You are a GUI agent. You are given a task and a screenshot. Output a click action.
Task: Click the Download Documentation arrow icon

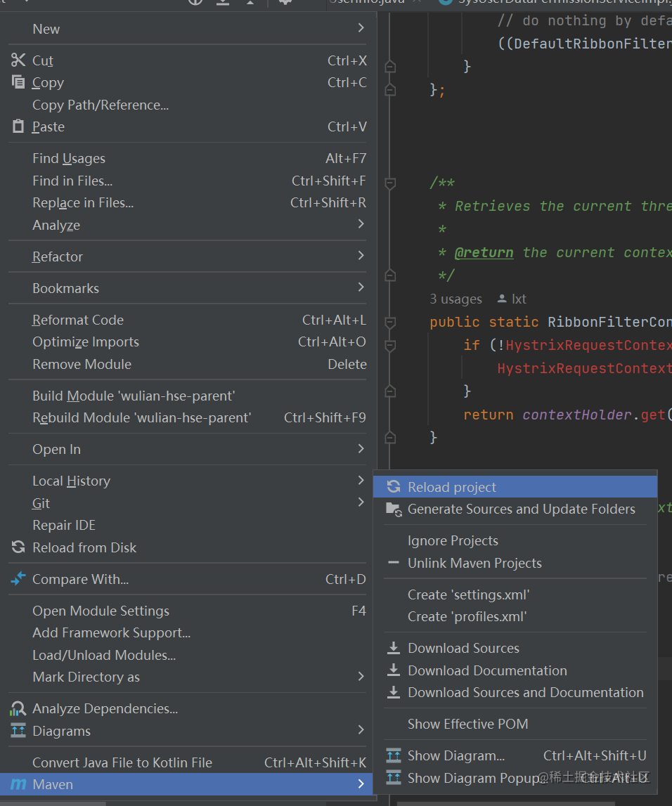[x=394, y=670]
